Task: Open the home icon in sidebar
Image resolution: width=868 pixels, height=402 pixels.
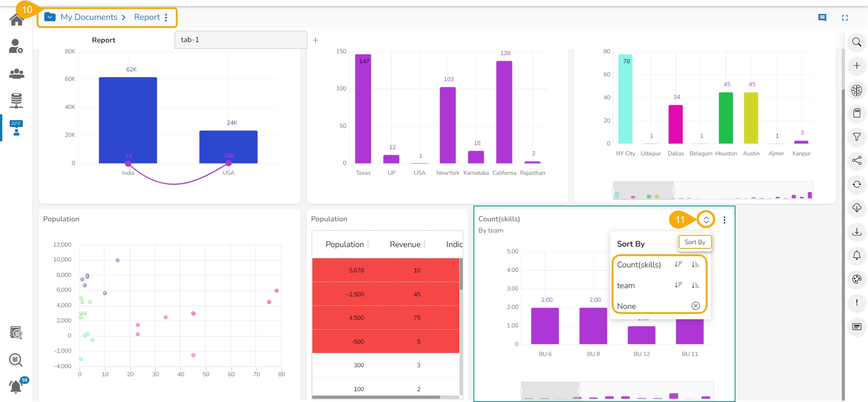Action: [x=16, y=20]
